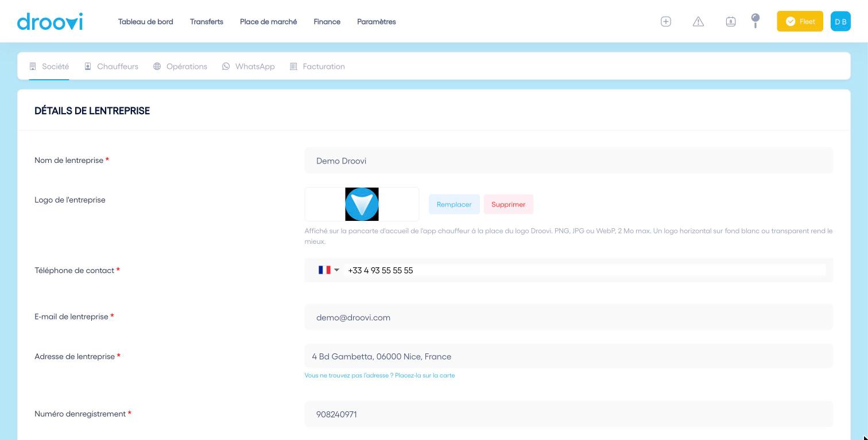Click Remplacer to replace the logo
This screenshot has height=440, width=868.
[454, 204]
